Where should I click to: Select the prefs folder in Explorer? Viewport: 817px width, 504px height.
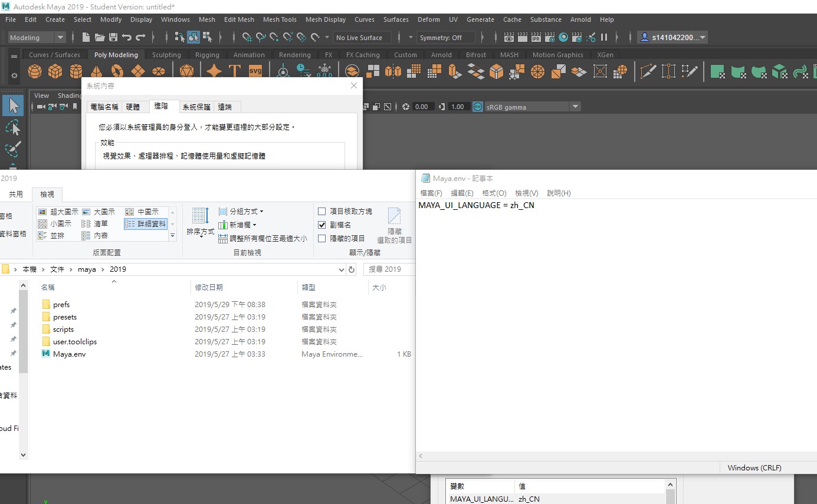[61, 305]
